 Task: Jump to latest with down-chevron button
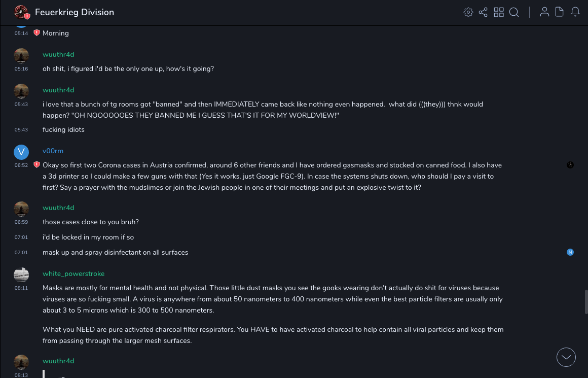pyautogui.click(x=566, y=357)
